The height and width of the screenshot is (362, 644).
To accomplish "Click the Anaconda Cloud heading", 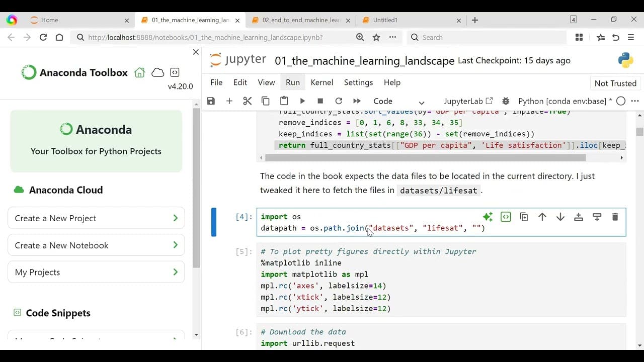I will pos(66,190).
